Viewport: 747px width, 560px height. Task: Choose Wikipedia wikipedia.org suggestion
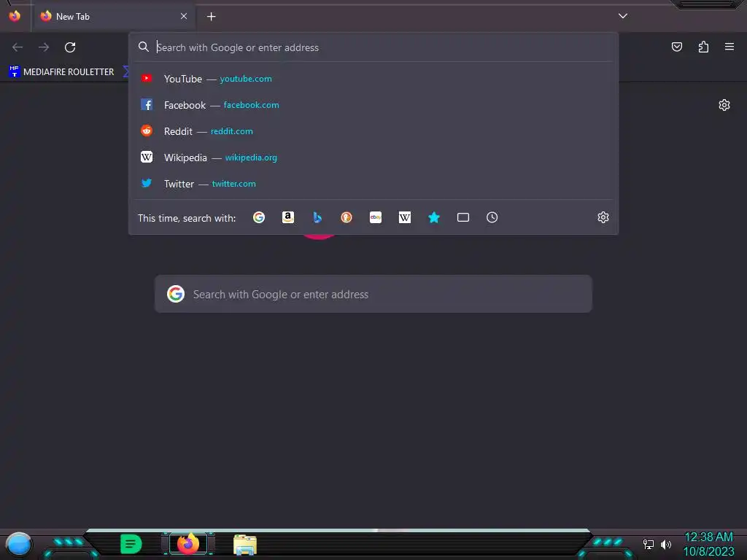[373, 157]
